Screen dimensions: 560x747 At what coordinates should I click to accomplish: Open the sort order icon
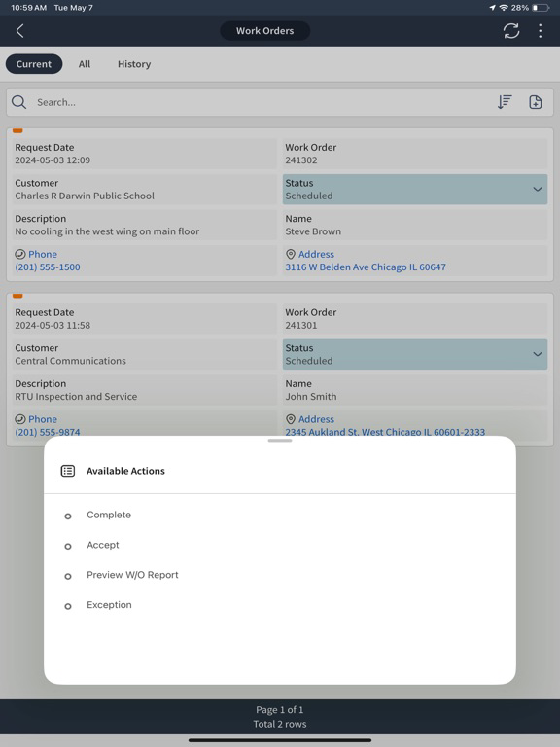pyautogui.click(x=505, y=102)
